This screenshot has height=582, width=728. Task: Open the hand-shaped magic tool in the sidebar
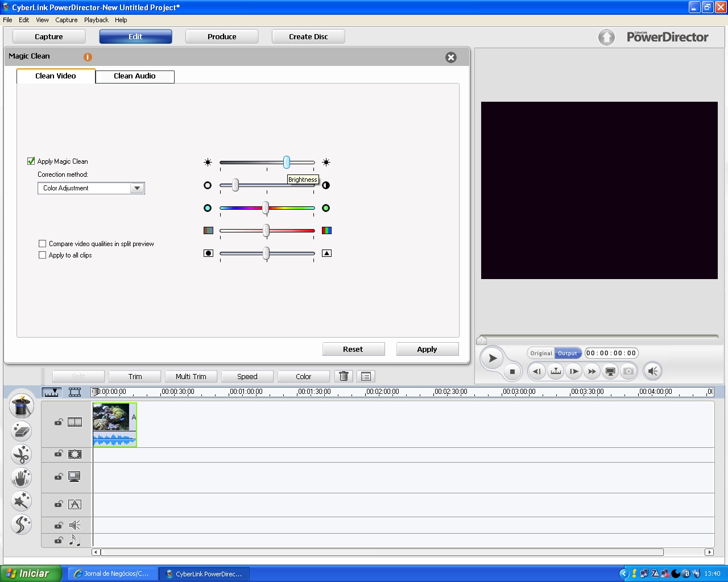coord(22,478)
